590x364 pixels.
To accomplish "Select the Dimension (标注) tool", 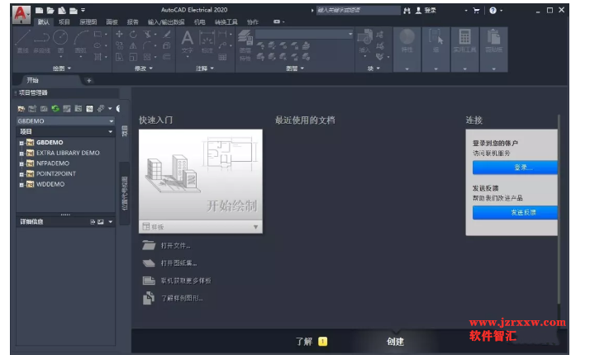I will [x=207, y=42].
